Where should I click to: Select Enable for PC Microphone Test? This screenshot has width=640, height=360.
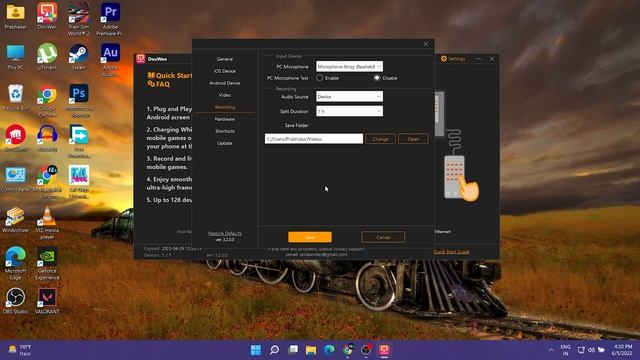[320, 78]
